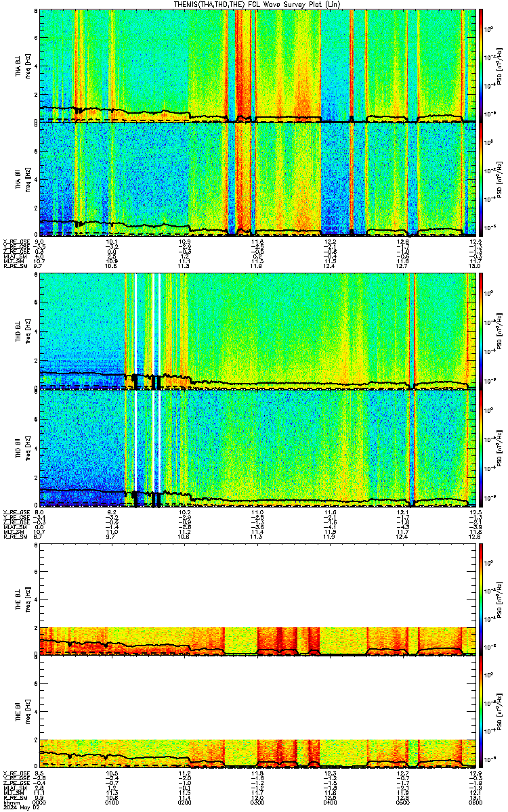Viewport: 508px width, 812px height.
Task: Click the X_RE_GSE row label under THE panels
Action: (x=15, y=773)
